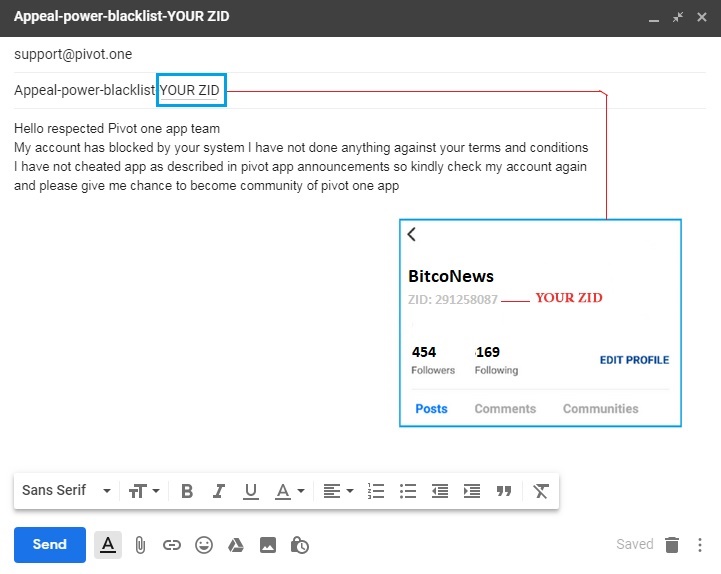721x574 pixels.
Task: Apply quote block formatting
Action: [x=504, y=491]
